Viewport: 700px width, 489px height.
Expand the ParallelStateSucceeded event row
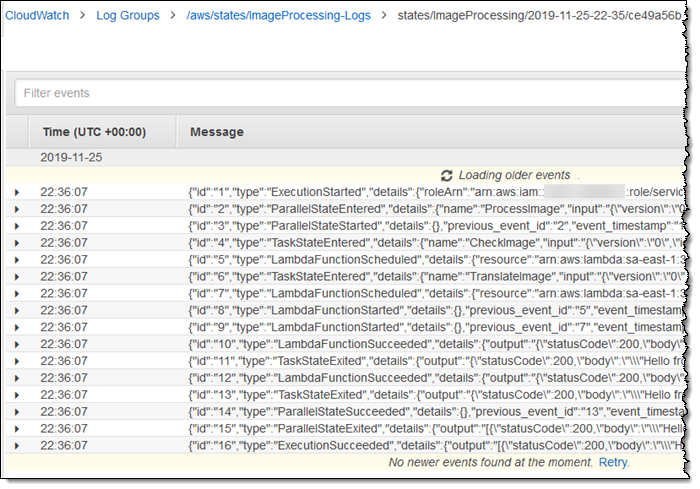(x=17, y=411)
